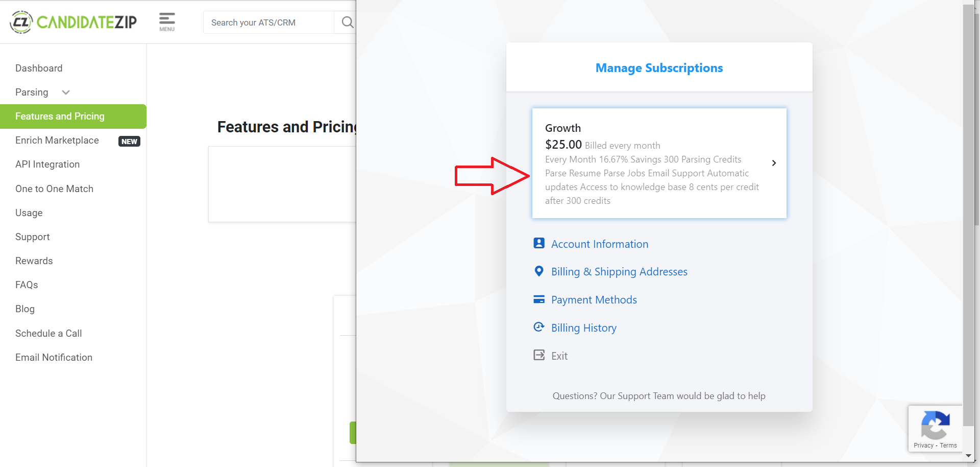Click the chevron arrow on Growth plan
This screenshot has height=467, width=980.
(x=774, y=163)
